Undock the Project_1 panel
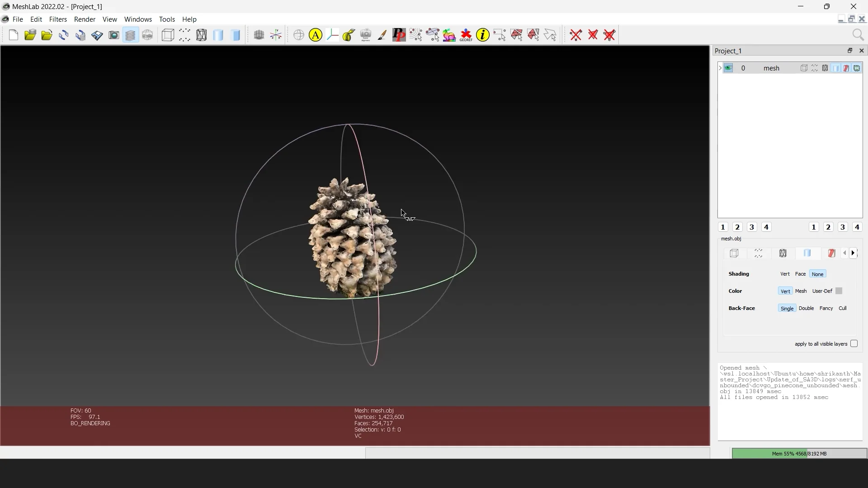The height and width of the screenshot is (488, 868). pyautogui.click(x=850, y=51)
